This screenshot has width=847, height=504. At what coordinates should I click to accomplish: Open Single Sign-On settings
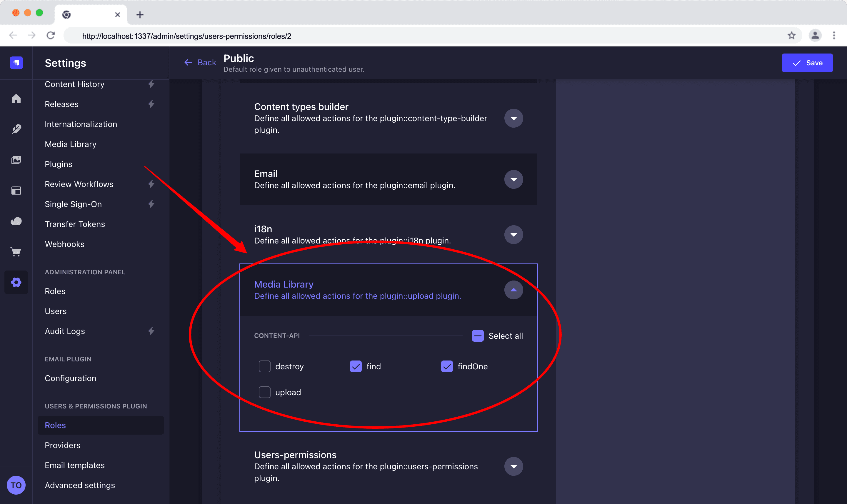73,204
